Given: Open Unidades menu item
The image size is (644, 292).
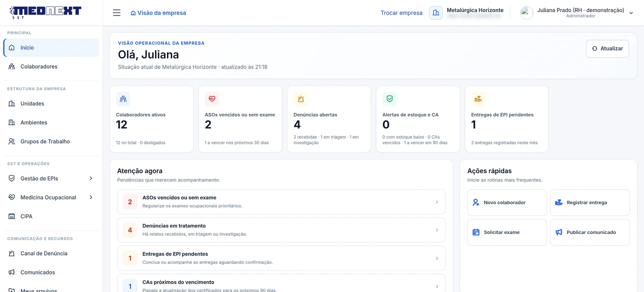Looking at the screenshot, I should [x=52, y=104].
